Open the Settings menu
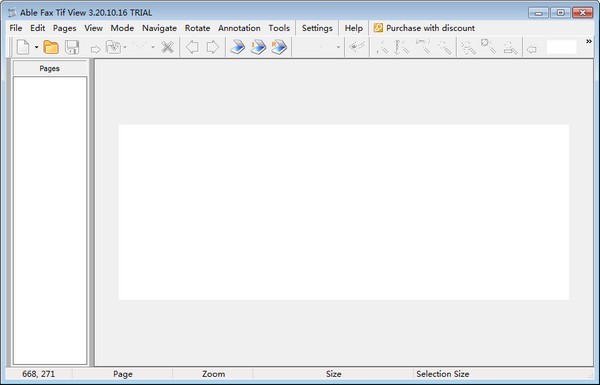Image resolution: width=600 pixels, height=385 pixels. click(317, 28)
